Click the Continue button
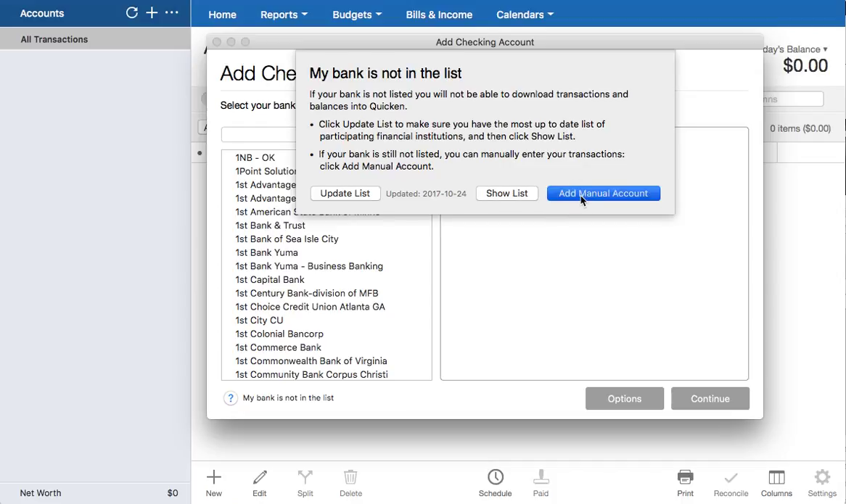 (x=710, y=398)
